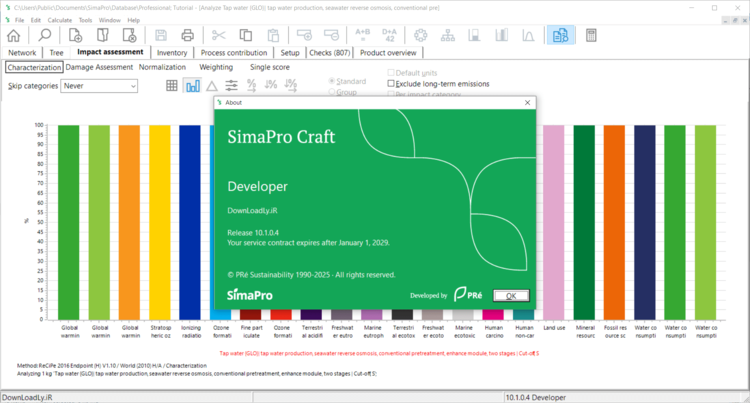
Task: Open the Skip categories dropdown
Action: [98, 86]
